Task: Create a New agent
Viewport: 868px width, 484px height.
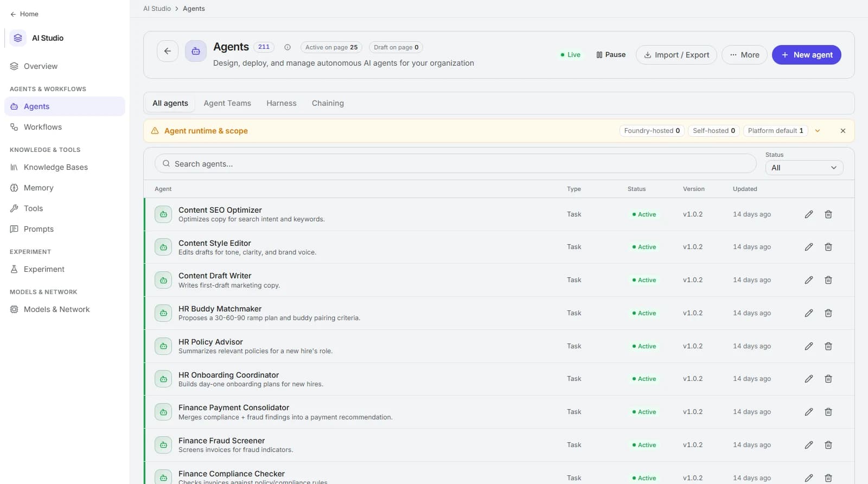Action: point(807,55)
